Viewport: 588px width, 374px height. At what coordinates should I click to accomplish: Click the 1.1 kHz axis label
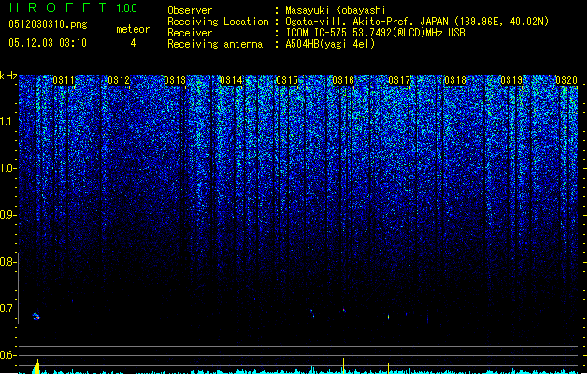pos(8,122)
